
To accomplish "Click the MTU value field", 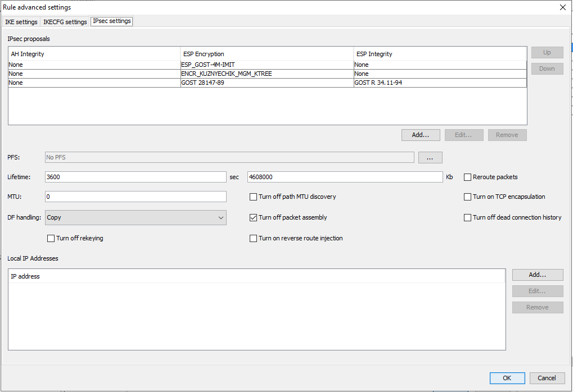I will (x=136, y=197).
